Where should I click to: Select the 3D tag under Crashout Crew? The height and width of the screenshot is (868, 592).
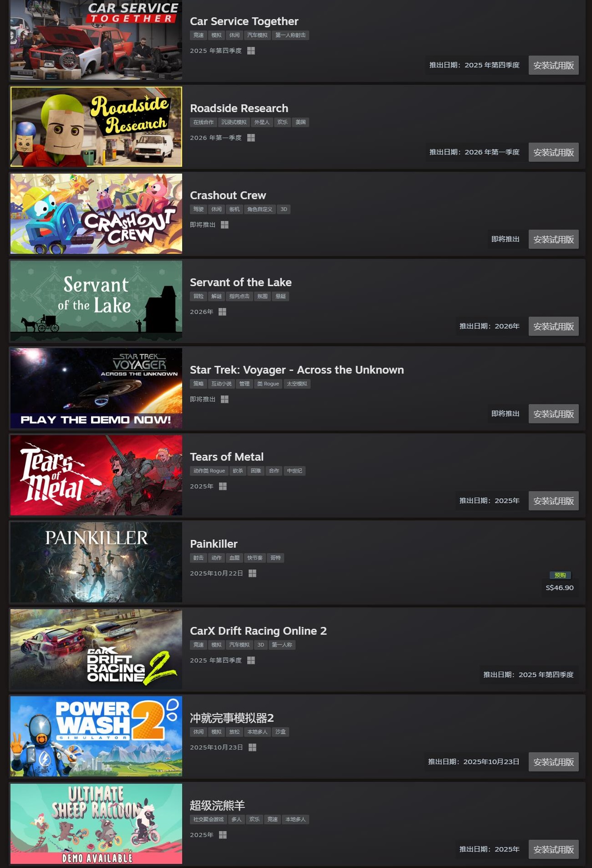pyautogui.click(x=284, y=209)
